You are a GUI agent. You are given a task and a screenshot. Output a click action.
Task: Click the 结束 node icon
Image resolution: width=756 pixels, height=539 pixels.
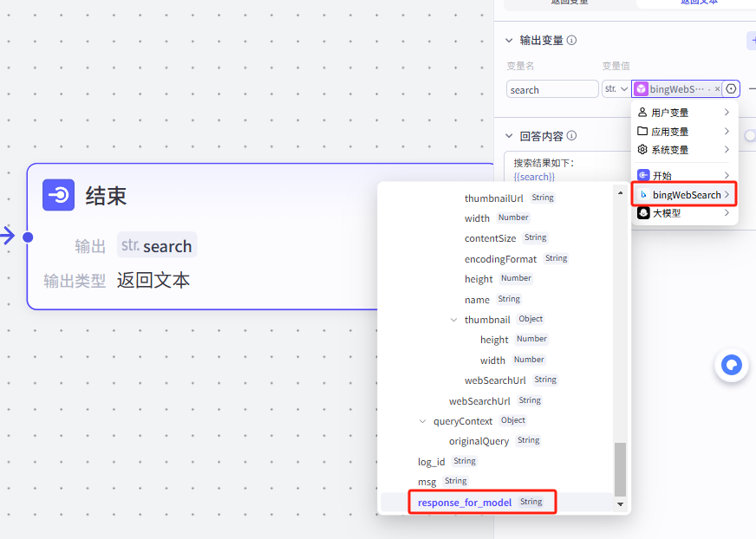[59, 195]
